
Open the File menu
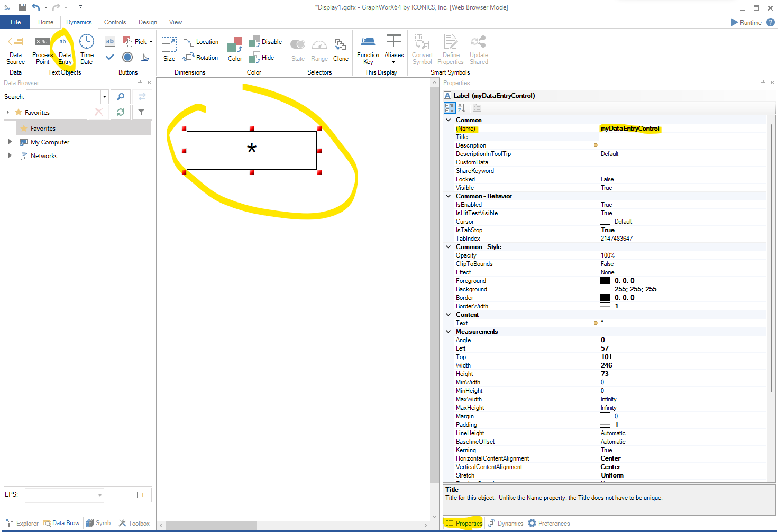pyautogui.click(x=15, y=22)
